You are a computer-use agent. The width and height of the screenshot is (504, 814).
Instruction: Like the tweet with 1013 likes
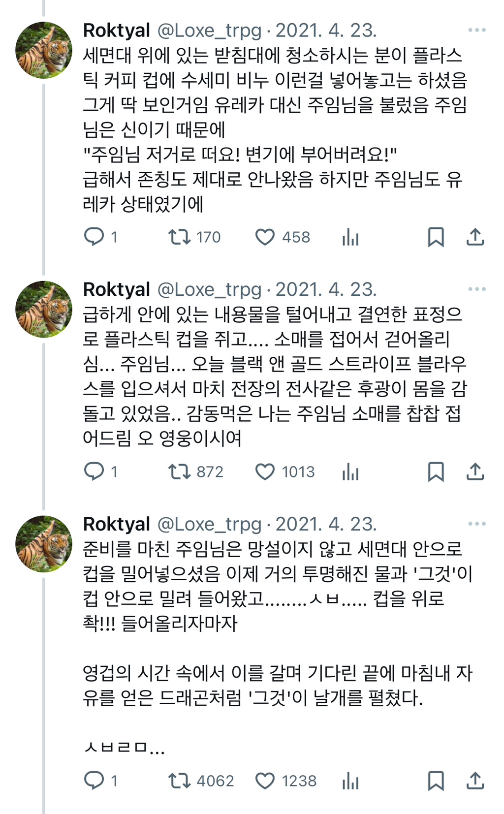(265, 471)
